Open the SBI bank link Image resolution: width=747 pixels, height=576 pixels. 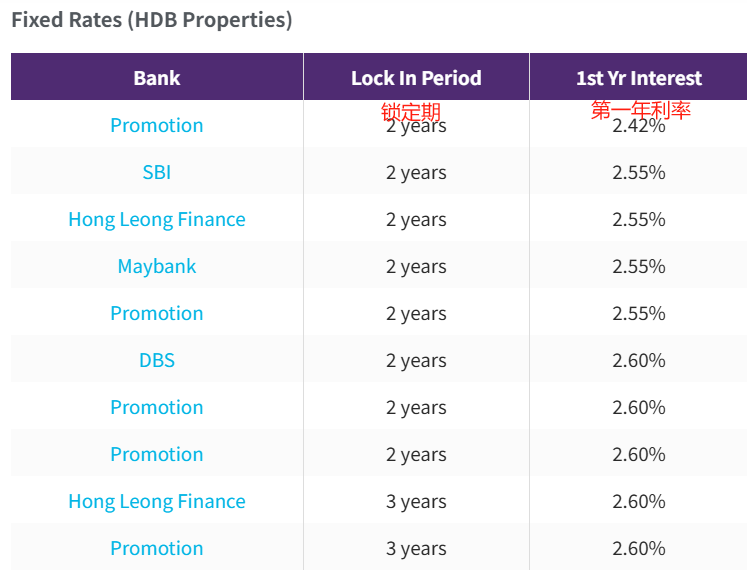156,172
